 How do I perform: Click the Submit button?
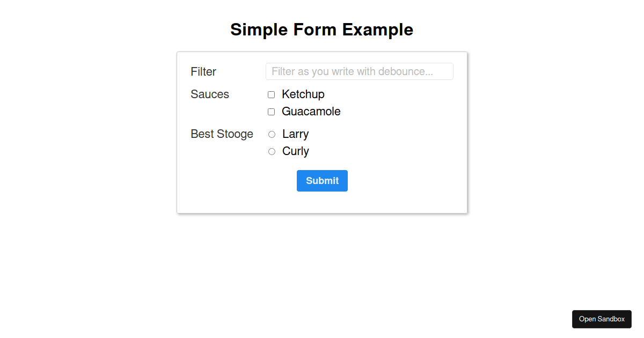click(x=322, y=181)
